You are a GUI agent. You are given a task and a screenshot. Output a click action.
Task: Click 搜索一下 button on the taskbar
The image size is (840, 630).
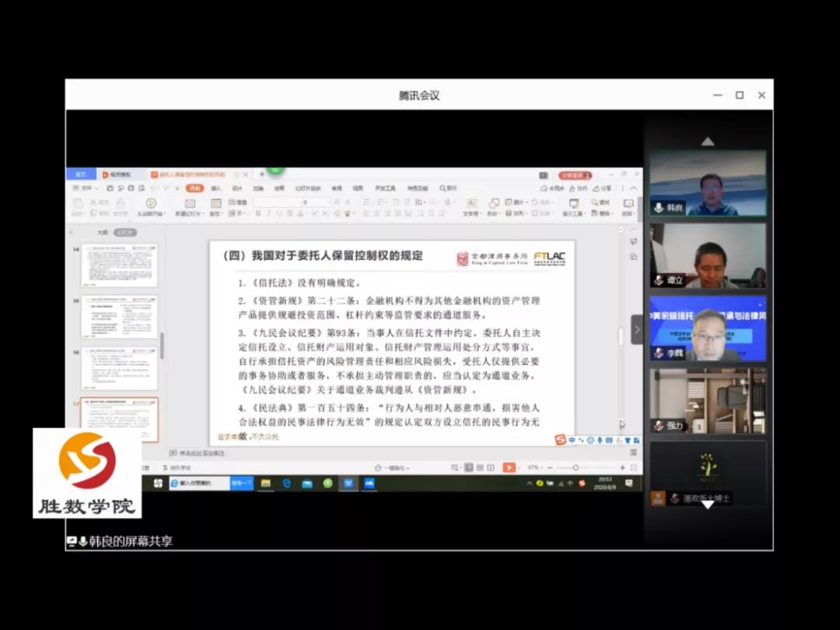241,483
